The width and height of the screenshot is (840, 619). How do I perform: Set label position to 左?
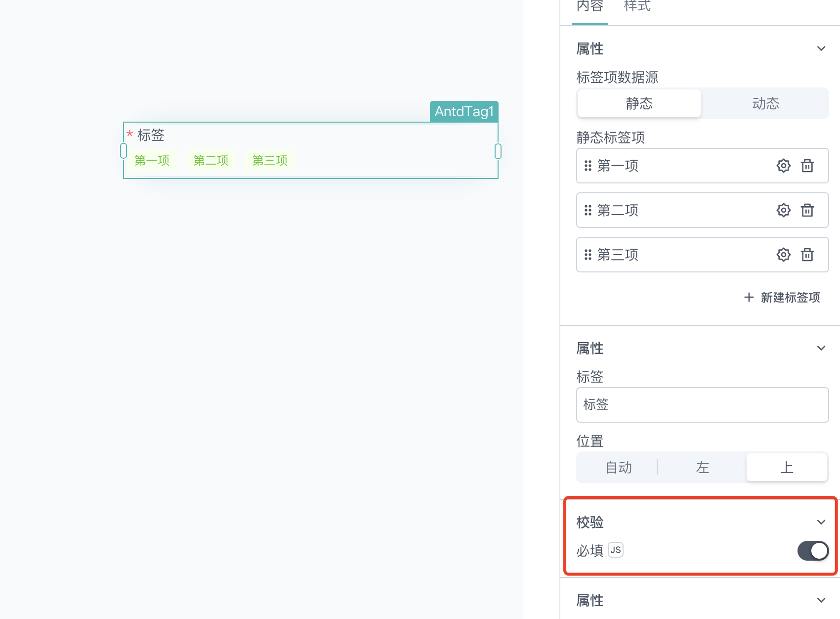pyautogui.click(x=702, y=467)
